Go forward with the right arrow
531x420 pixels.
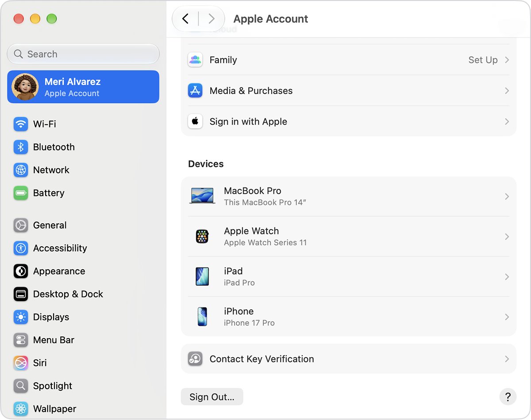[x=212, y=19]
